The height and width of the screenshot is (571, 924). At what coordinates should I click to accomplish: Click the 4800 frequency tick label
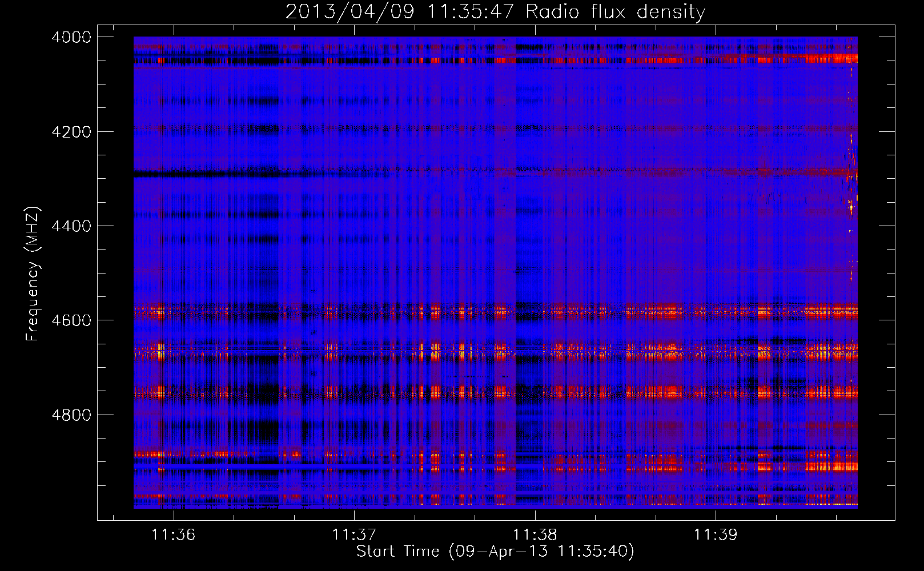point(71,415)
